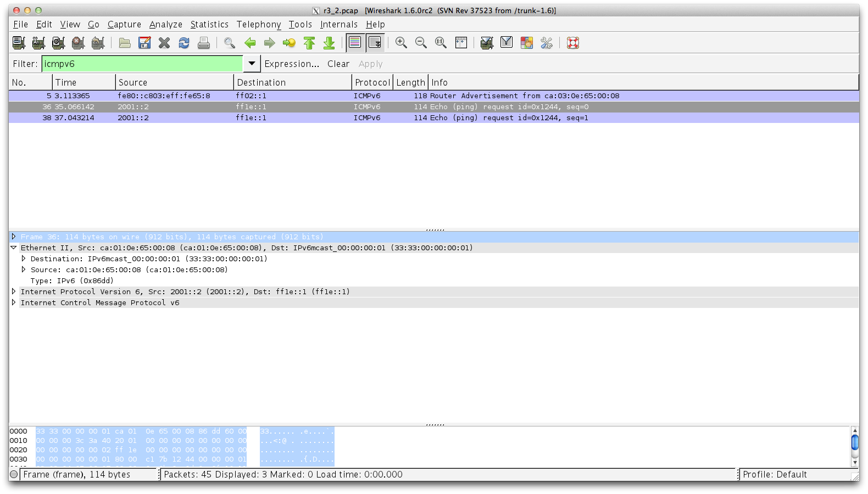The height and width of the screenshot is (494, 868).
Task: Sort packets by the Protocol column
Action: (x=372, y=82)
